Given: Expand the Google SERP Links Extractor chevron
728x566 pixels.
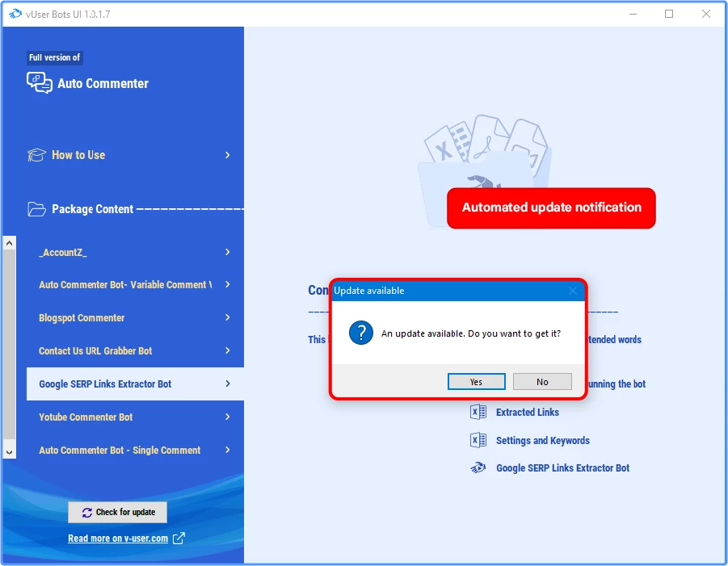Looking at the screenshot, I should [x=228, y=384].
